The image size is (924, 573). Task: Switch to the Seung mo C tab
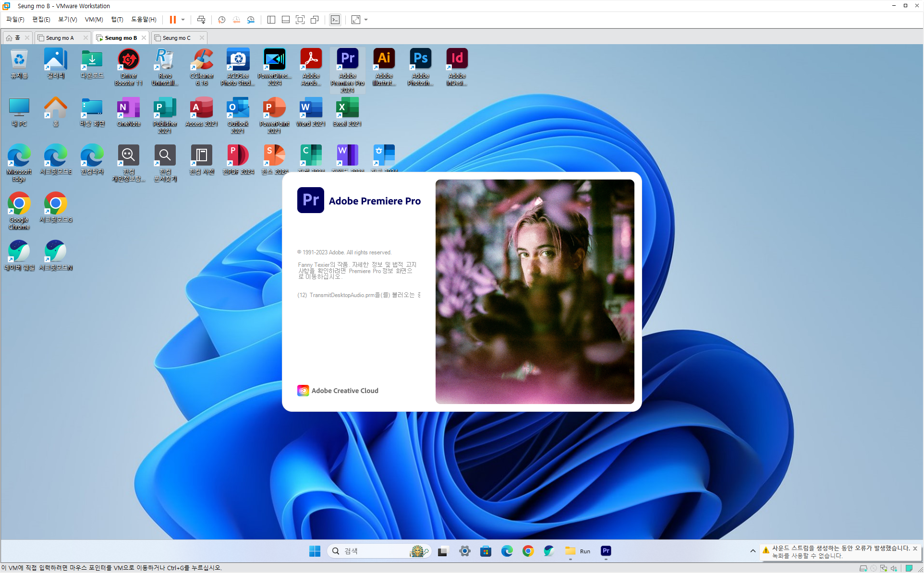176,38
